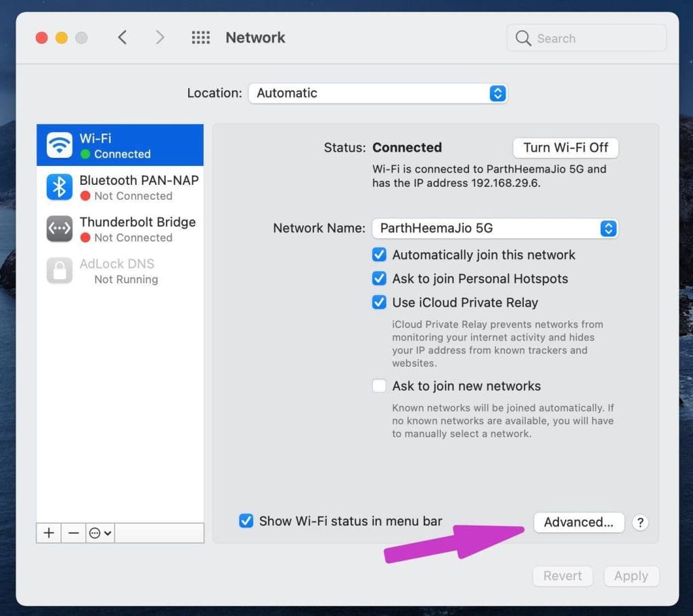Open the Advanced settings

click(x=579, y=522)
